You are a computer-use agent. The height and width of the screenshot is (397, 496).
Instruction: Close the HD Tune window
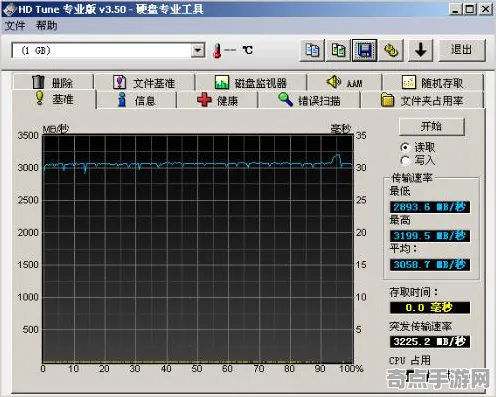485,9
